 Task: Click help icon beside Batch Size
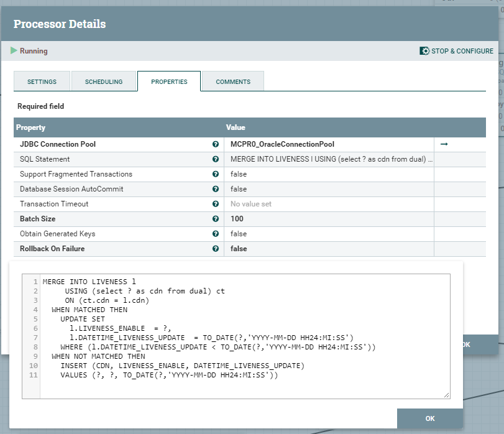216,219
